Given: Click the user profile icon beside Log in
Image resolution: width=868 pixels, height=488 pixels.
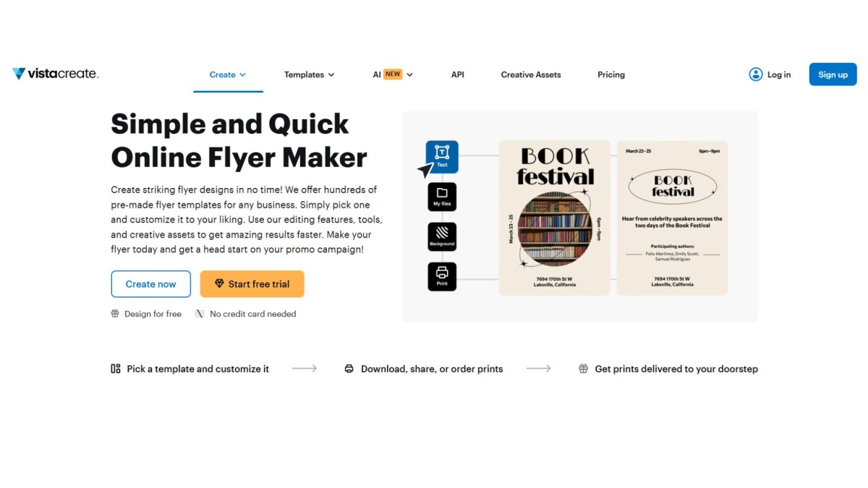Looking at the screenshot, I should 756,74.
